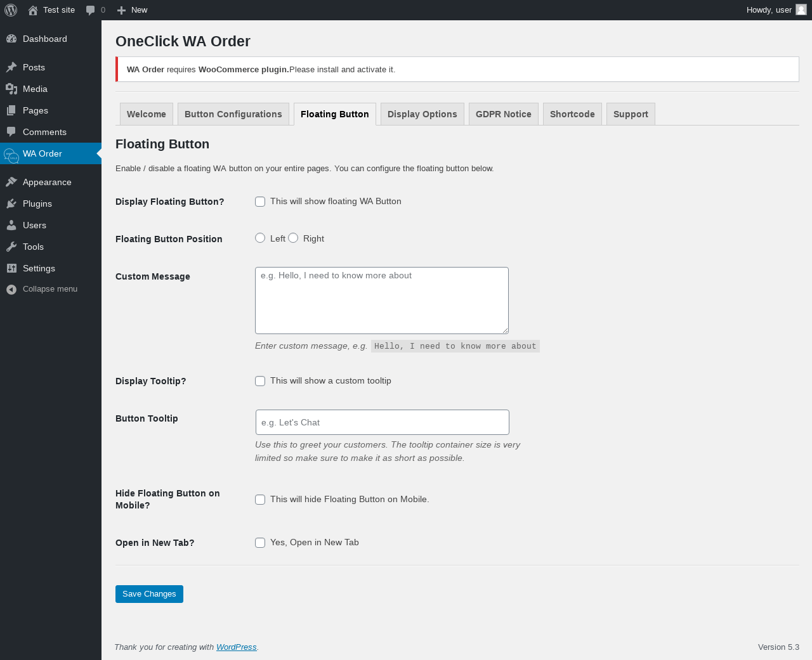Click the Settings sliders icon
Viewport: 812px width, 660px height.
coord(11,268)
